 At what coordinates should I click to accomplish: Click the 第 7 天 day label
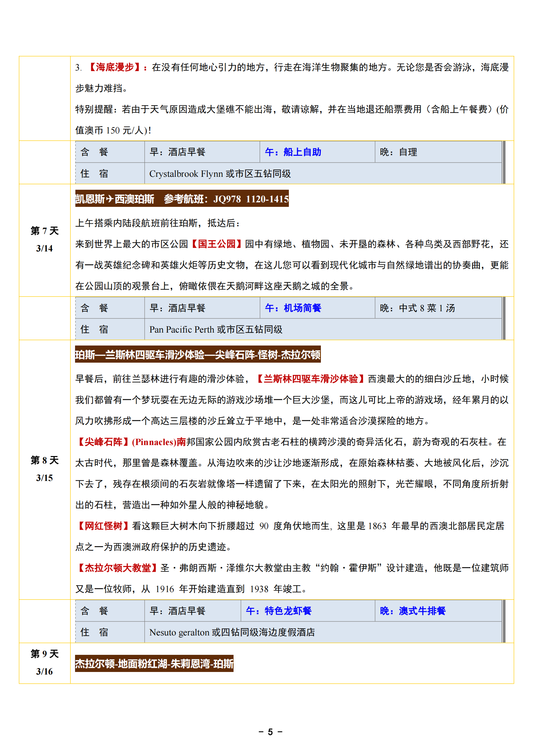[44, 231]
